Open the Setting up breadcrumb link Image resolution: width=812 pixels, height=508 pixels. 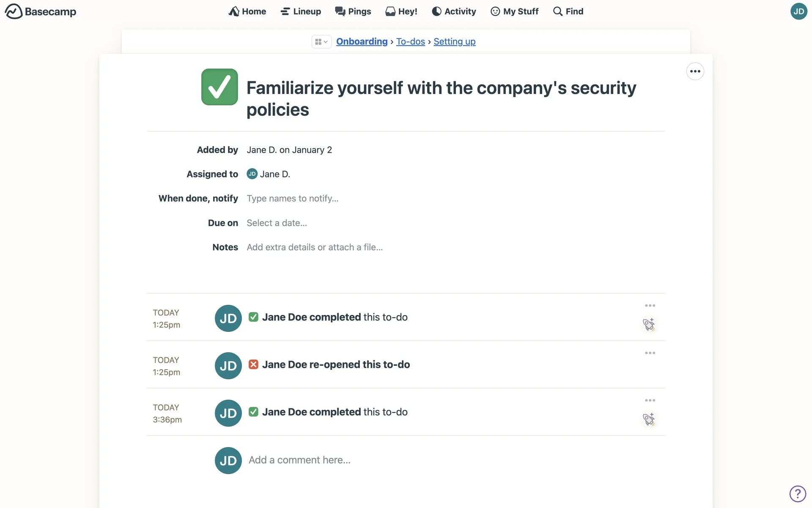point(454,41)
